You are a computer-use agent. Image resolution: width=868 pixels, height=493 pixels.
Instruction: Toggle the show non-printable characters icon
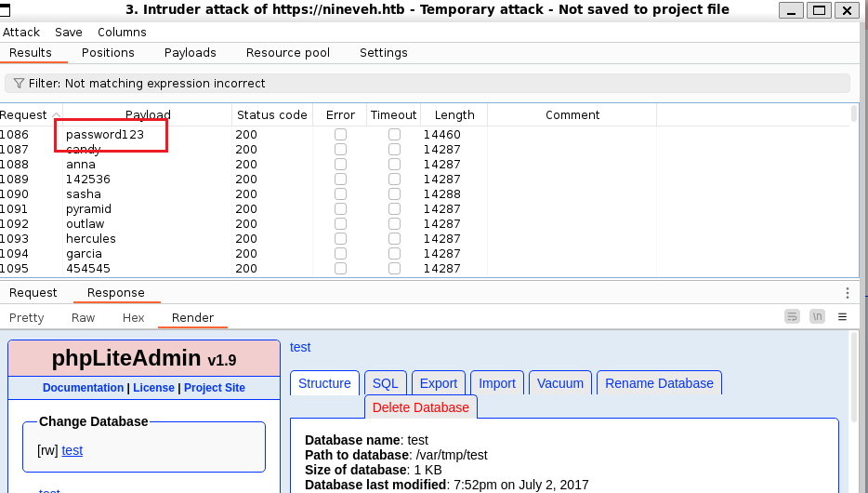pyautogui.click(x=817, y=317)
